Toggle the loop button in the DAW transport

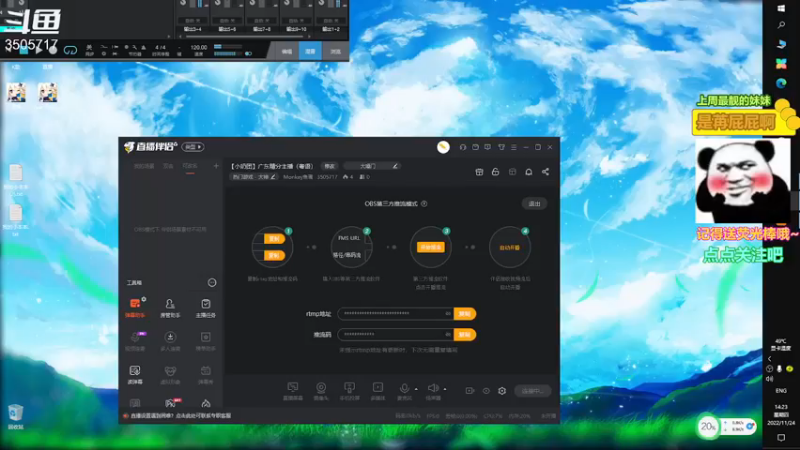pyautogui.click(x=70, y=50)
